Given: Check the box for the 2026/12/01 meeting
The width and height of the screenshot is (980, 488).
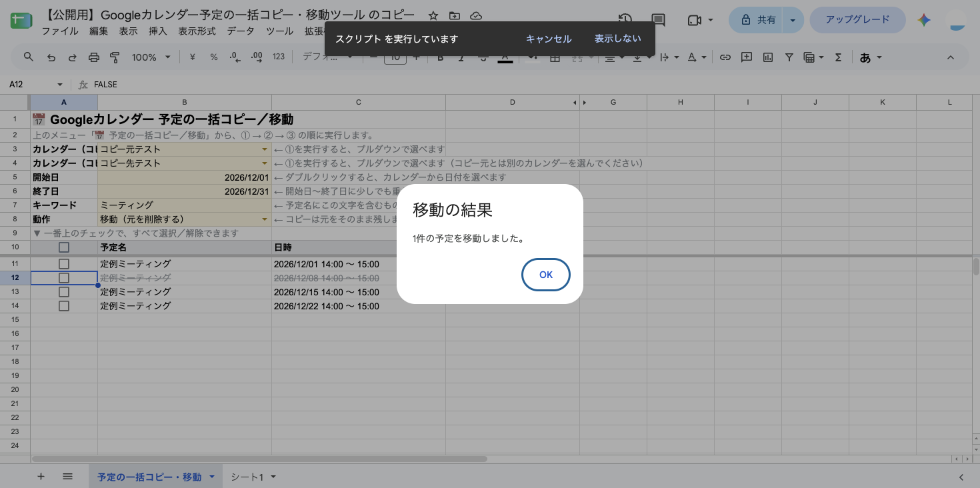Looking at the screenshot, I should [64, 264].
